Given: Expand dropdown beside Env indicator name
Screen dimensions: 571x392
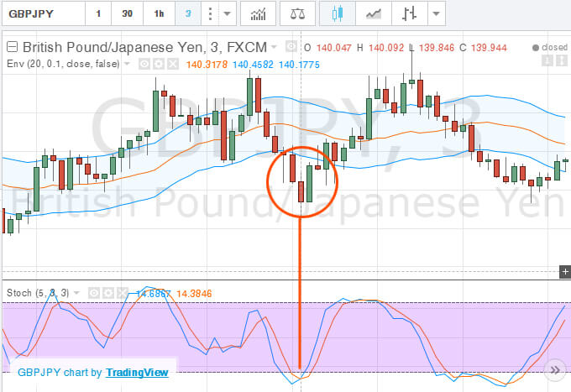Looking at the screenshot, I should [127, 64].
